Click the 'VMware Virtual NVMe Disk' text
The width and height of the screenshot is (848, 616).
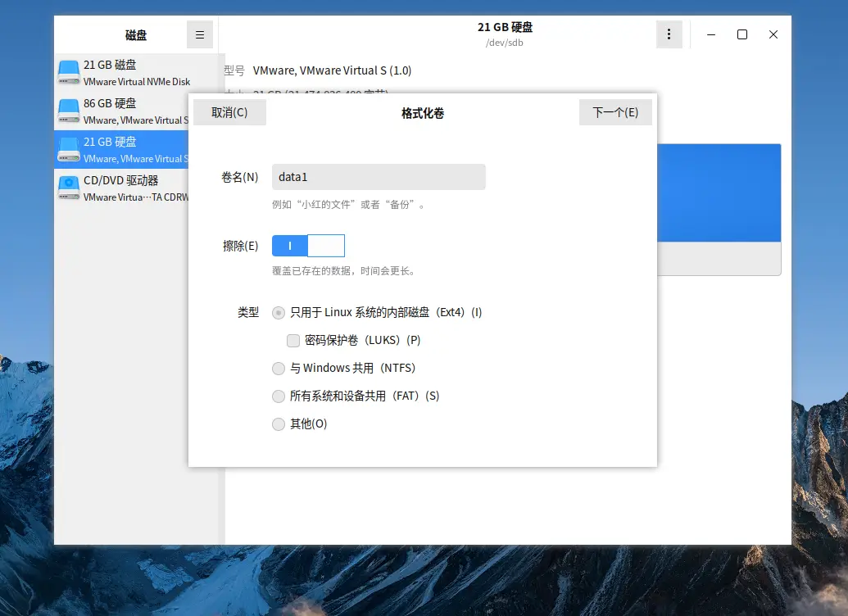click(137, 82)
